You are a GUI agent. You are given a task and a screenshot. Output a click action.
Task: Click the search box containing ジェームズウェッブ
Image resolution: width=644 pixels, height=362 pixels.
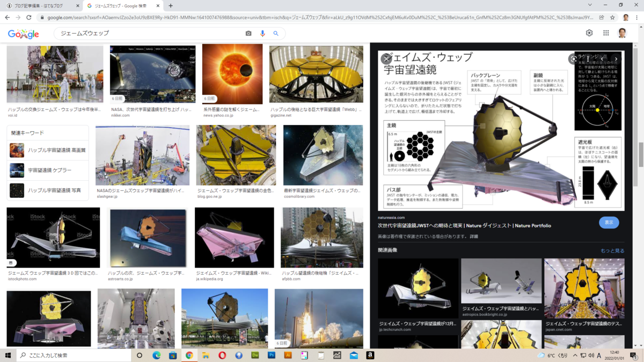coord(150,33)
